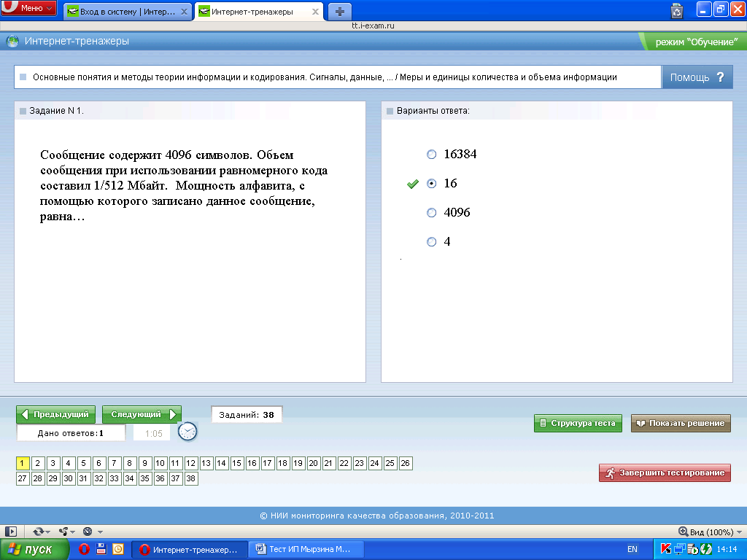Select answer option 4096
Viewport: 747px width, 560px height.
[x=432, y=212]
